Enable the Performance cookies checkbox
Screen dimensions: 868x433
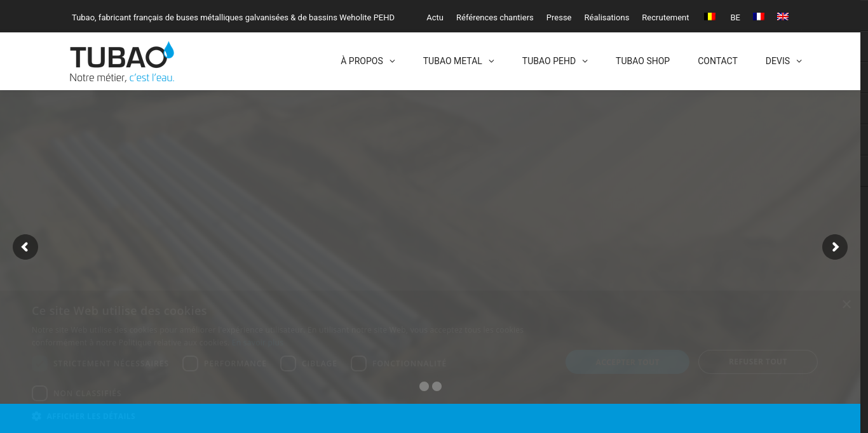tap(190, 363)
